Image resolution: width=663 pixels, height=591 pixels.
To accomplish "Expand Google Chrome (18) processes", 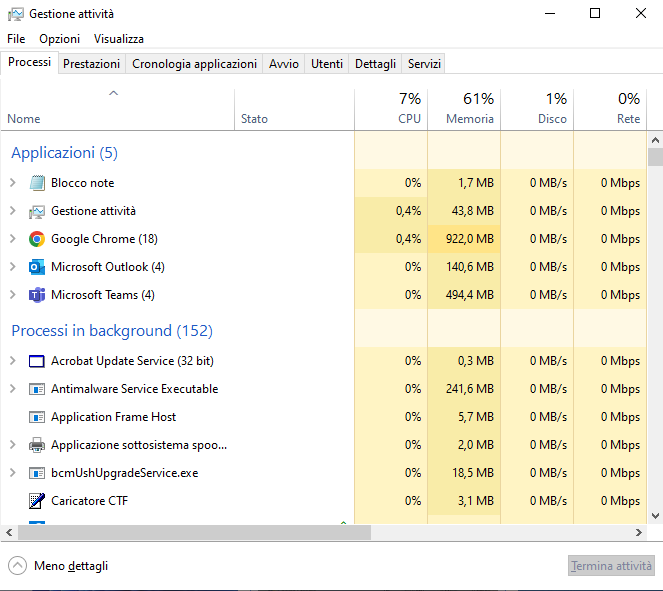I will tap(13, 238).
